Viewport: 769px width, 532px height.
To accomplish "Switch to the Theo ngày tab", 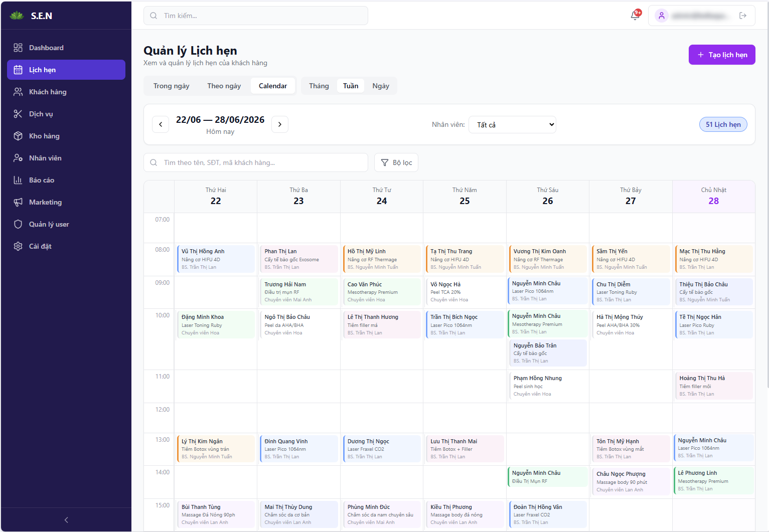I will (x=224, y=86).
